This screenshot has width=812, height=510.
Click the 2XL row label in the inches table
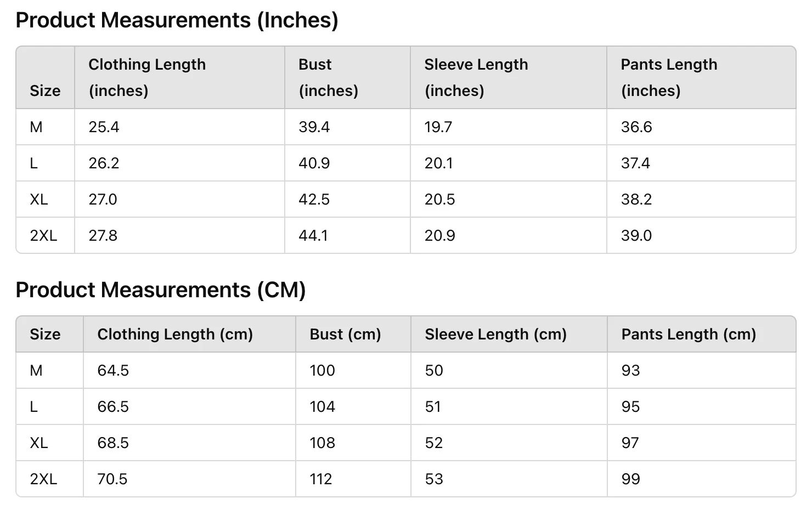(43, 235)
